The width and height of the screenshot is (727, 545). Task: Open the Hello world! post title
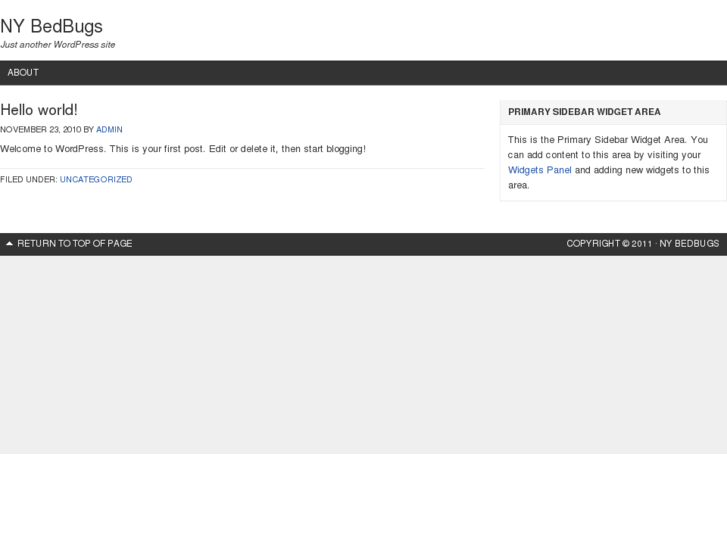[39, 110]
